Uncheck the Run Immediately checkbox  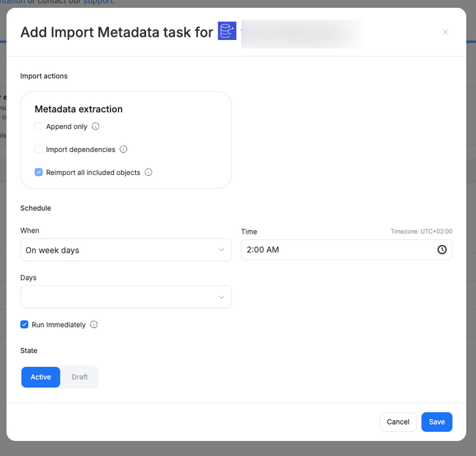click(24, 324)
